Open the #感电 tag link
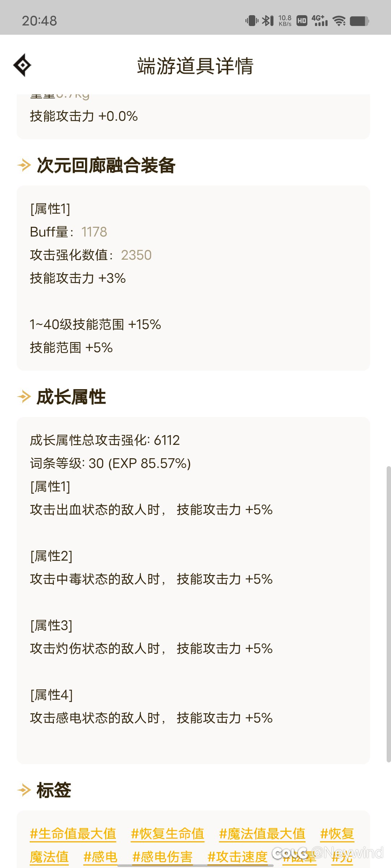Image resolution: width=391 pixels, height=868 pixels. tap(100, 857)
